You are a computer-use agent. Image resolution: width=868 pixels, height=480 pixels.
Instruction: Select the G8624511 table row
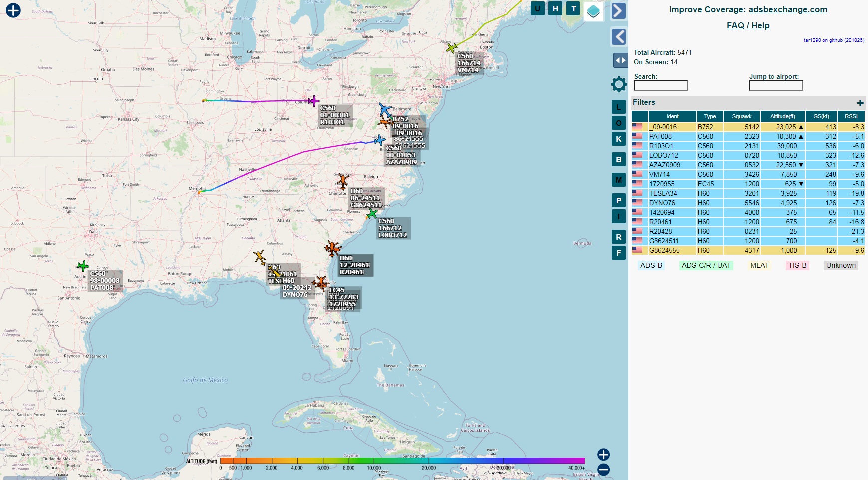click(748, 241)
